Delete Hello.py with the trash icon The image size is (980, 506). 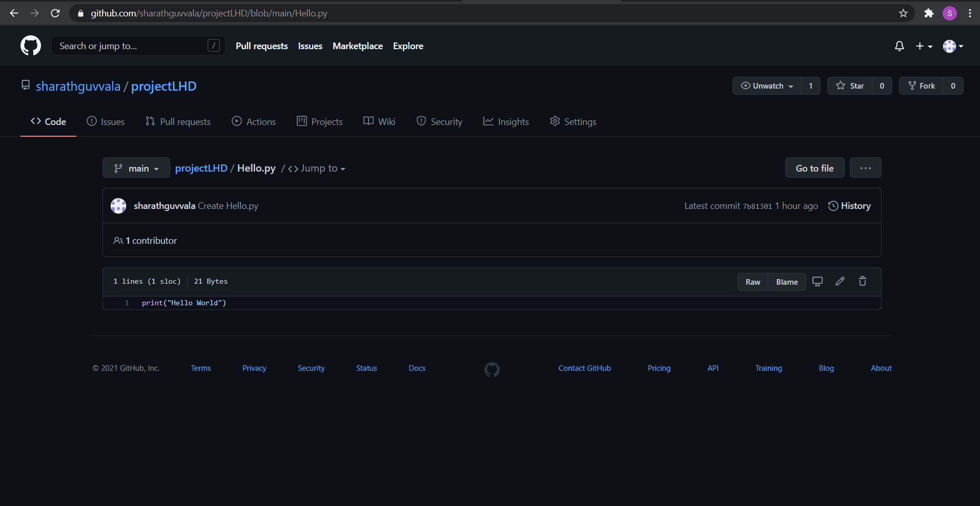863,281
